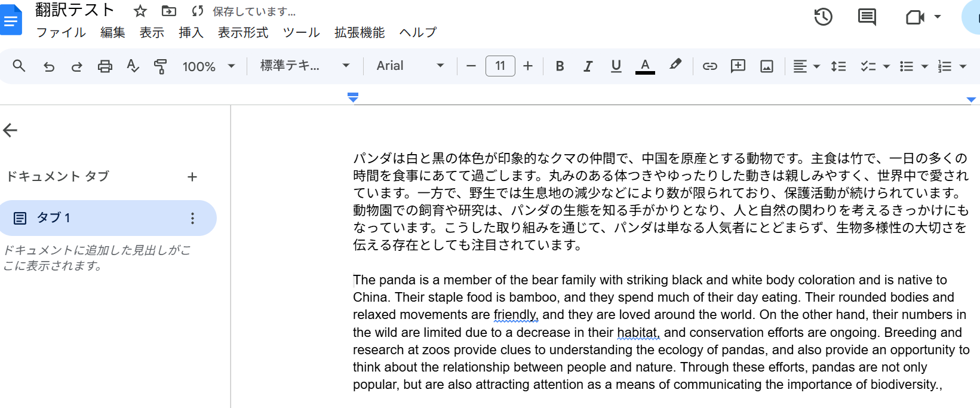Open the text color picker
Image resolution: width=980 pixels, height=408 pixels.
pyautogui.click(x=645, y=66)
